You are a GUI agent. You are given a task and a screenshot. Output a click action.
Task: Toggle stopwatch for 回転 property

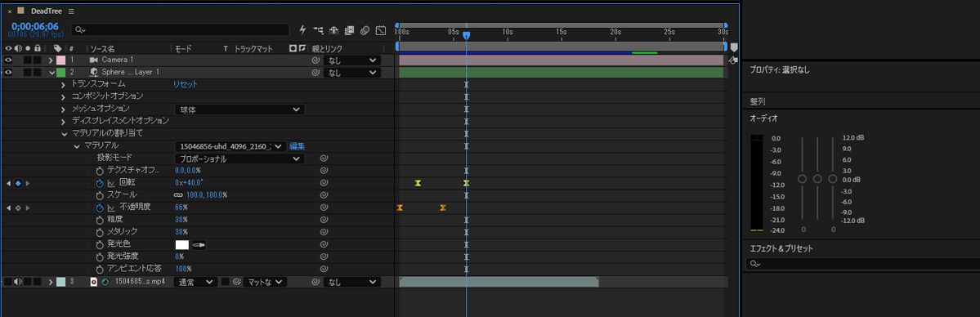point(100,183)
